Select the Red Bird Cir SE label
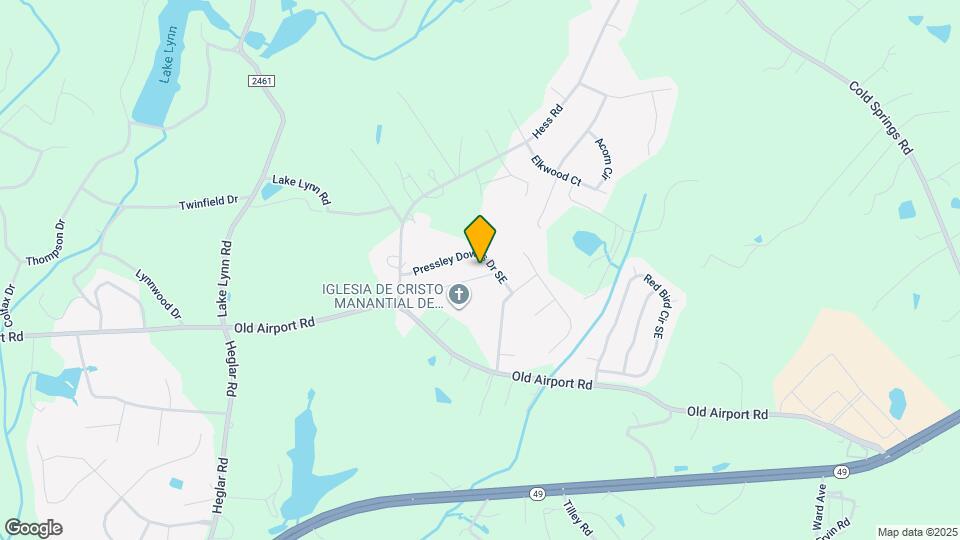Screen dimensions: 960x540 tap(658, 306)
